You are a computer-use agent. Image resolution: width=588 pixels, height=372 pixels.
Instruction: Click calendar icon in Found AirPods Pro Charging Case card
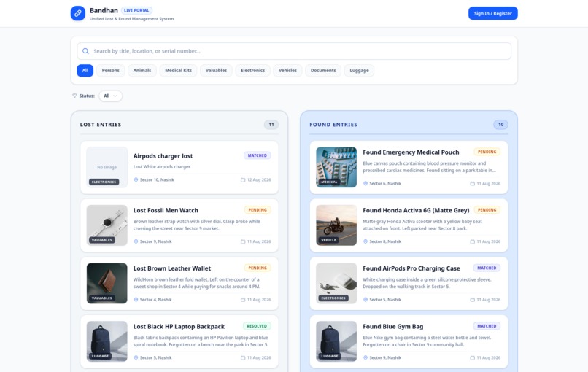pyautogui.click(x=472, y=300)
